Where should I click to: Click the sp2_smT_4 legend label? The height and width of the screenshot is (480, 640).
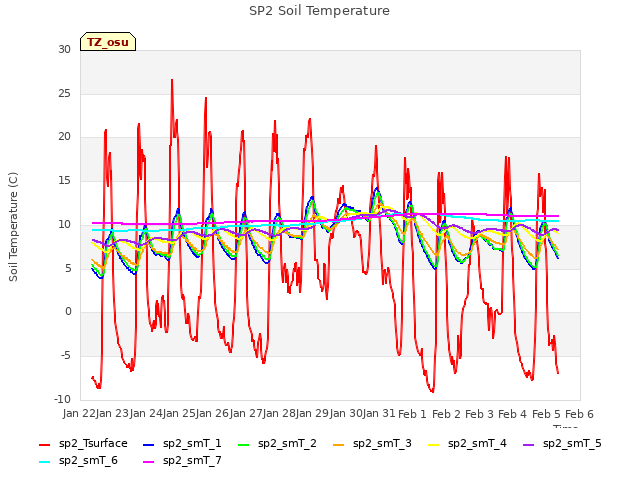click(x=477, y=444)
